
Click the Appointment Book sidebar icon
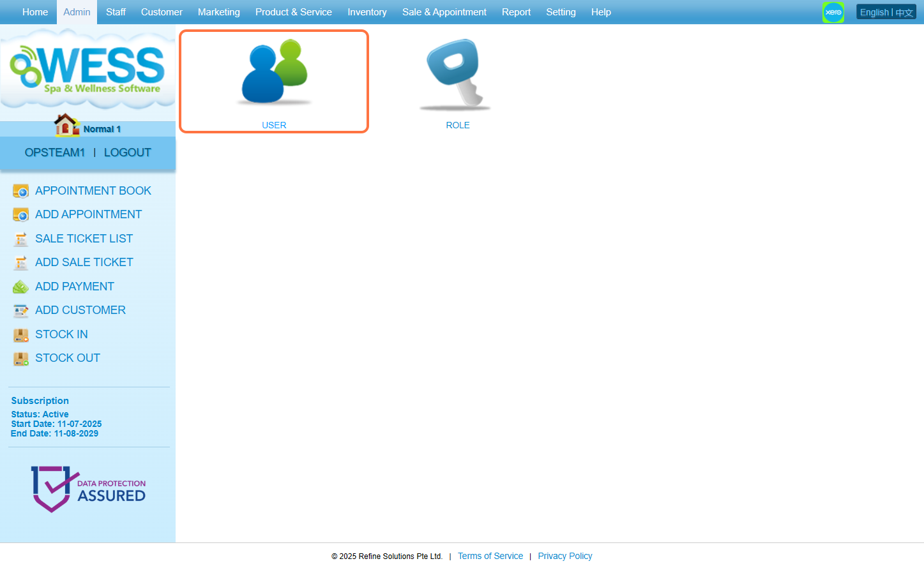[21, 191]
